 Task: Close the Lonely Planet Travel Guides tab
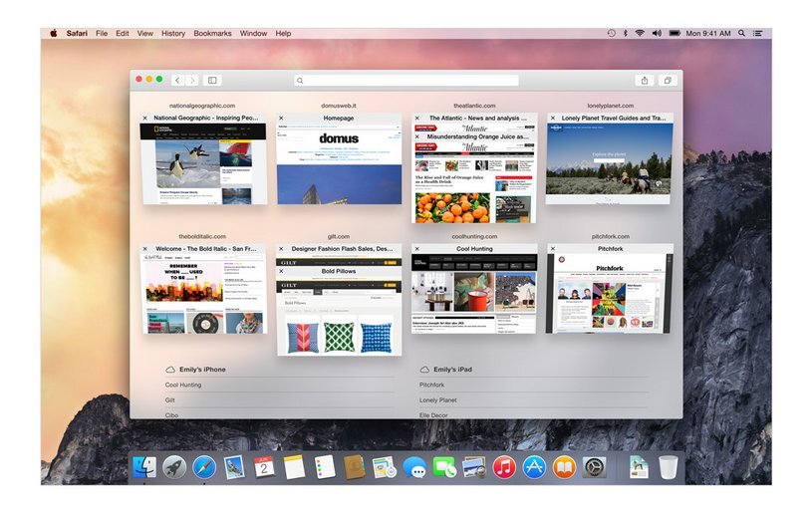pyautogui.click(x=553, y=119)
